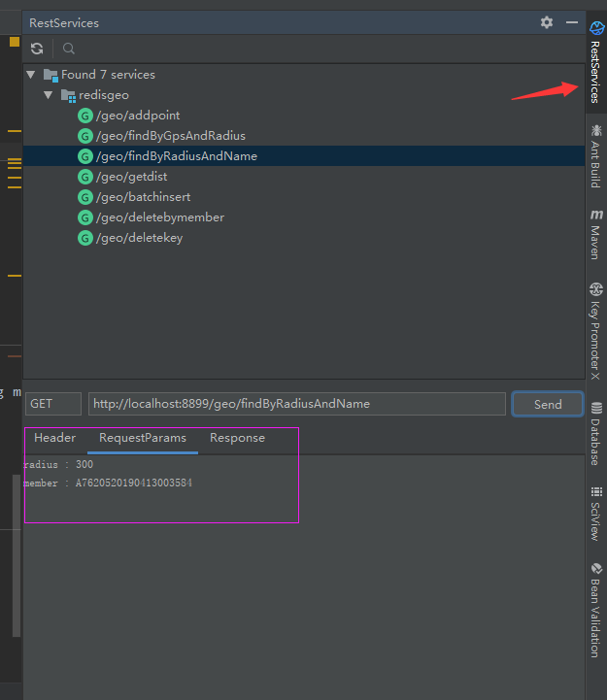
Task: Select the /geo/addpoint service
Action: [x=137, y=116]
